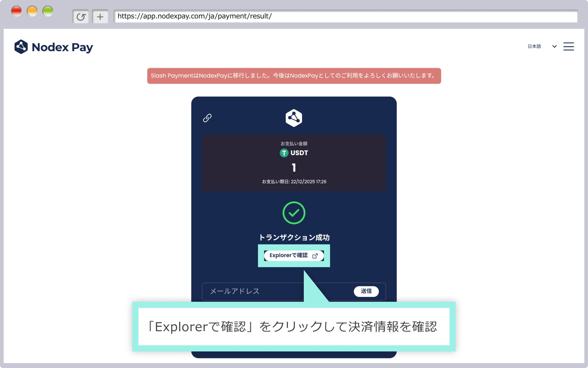This screenshot has width=588, height=368.
Task: Click the トランザクション成功 status text
Action: point(294,237)
